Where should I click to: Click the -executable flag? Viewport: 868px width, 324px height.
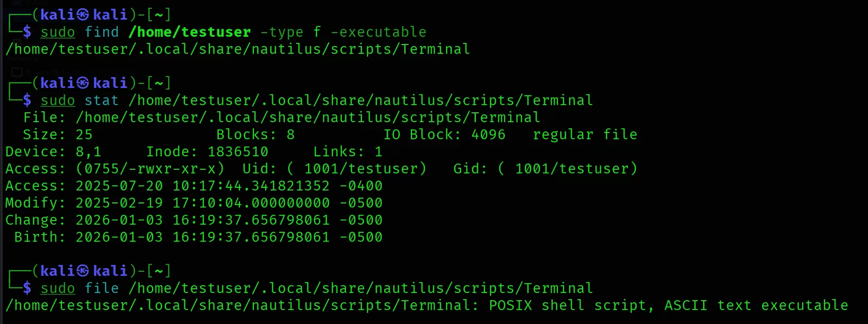[378, 32]
